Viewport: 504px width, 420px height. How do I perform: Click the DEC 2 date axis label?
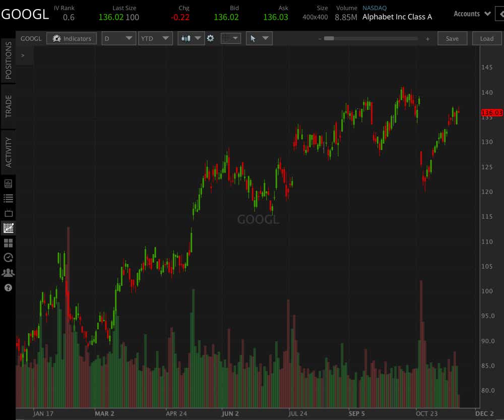tap(484, 413)
